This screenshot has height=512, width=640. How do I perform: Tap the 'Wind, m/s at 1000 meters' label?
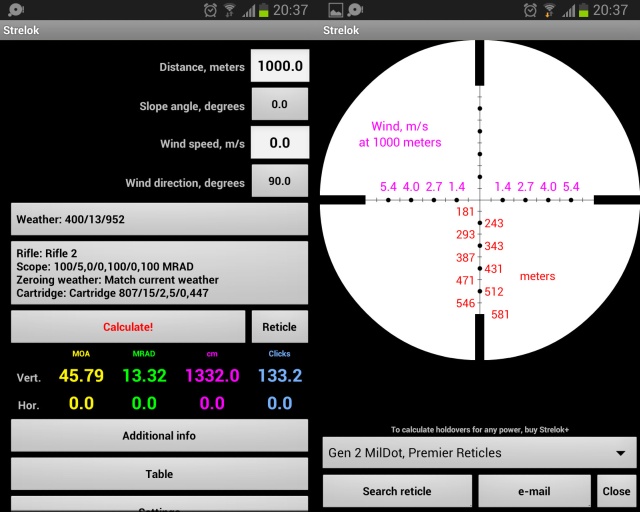tap(400, 134)
